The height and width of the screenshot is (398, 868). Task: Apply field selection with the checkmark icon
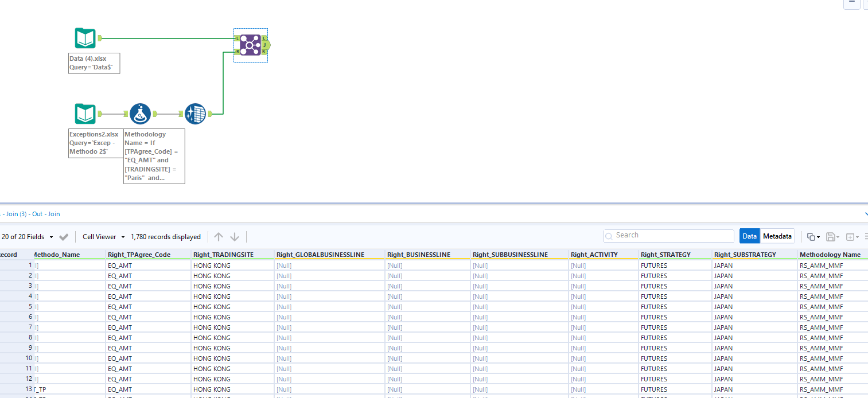tap(64, 236)
